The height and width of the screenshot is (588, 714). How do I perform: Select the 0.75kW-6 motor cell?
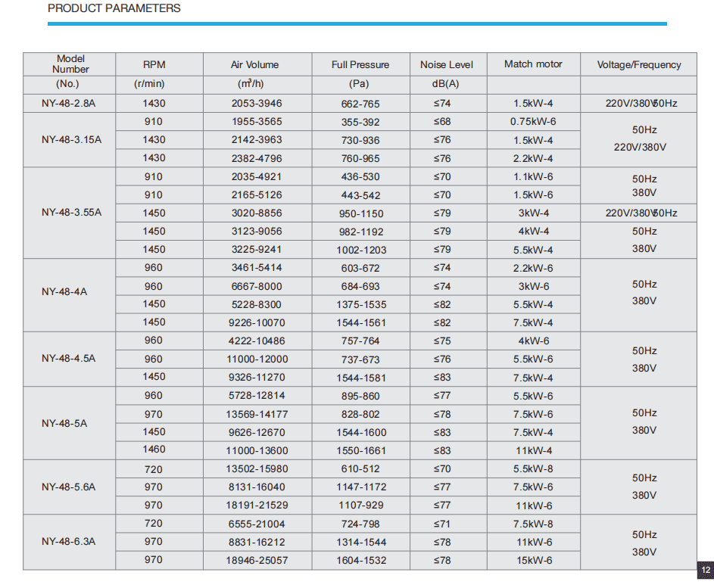pos(534,122)
